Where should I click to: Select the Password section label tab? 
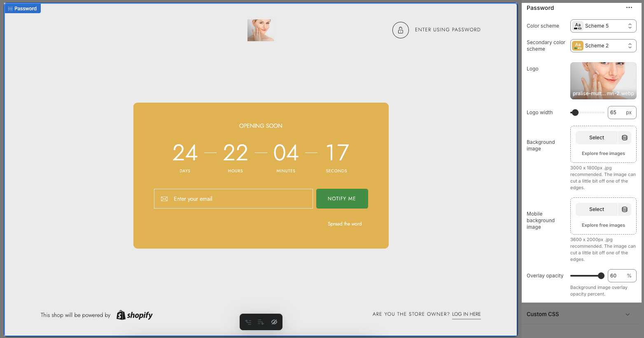pos(23,9)
